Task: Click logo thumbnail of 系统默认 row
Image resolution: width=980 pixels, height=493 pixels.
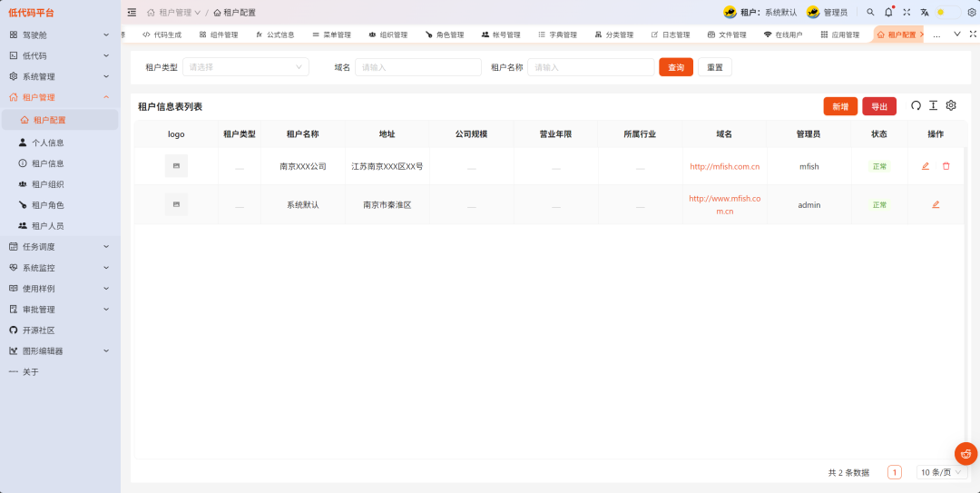Action: (x=176, y=204)
